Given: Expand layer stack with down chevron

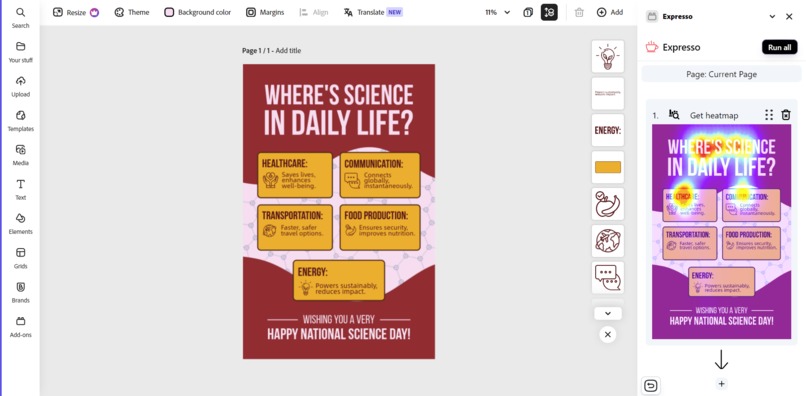Looking at the screenshot, I should (608, 313).
